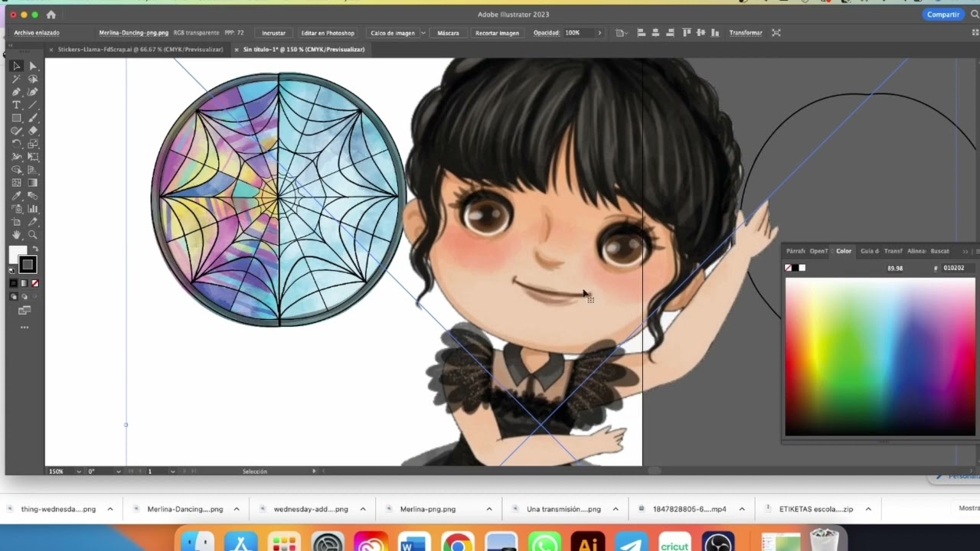
Task: Select the Free Transform tool
Action: pyautogui.click(x=33, y=157)
